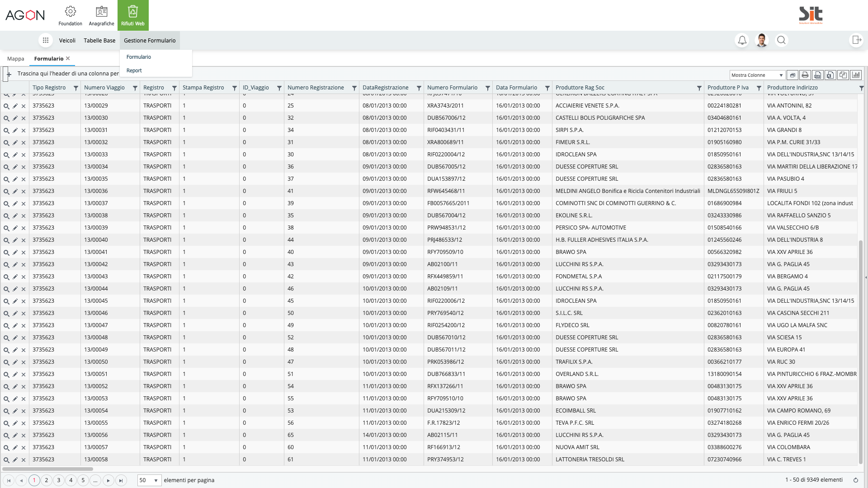Open the Anagrafiche module
Screen dimensions: 868x488
tap(101, 15)
